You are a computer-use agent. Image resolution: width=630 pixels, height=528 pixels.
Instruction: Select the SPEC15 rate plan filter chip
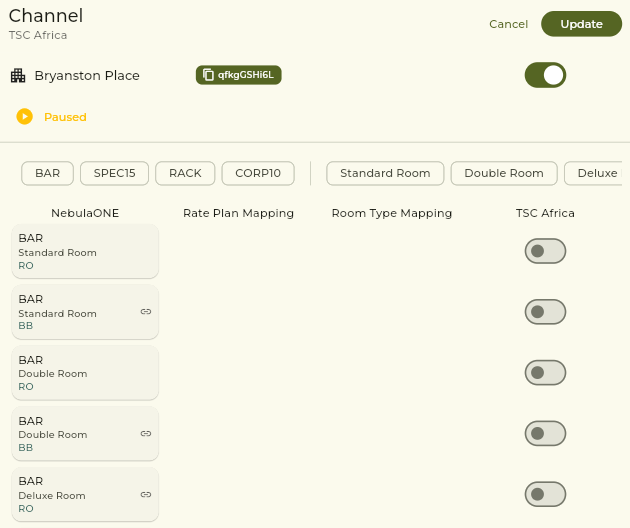115,173
